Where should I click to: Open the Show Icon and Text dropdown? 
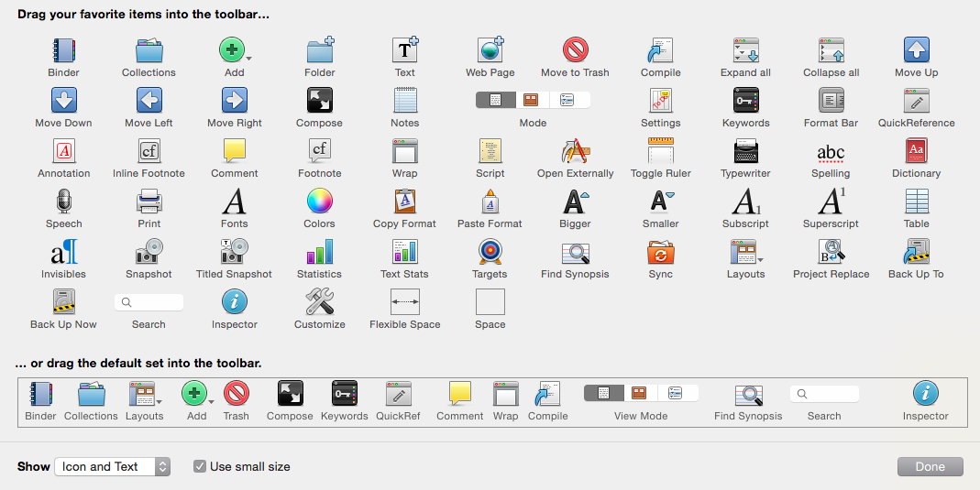[113, 466]
